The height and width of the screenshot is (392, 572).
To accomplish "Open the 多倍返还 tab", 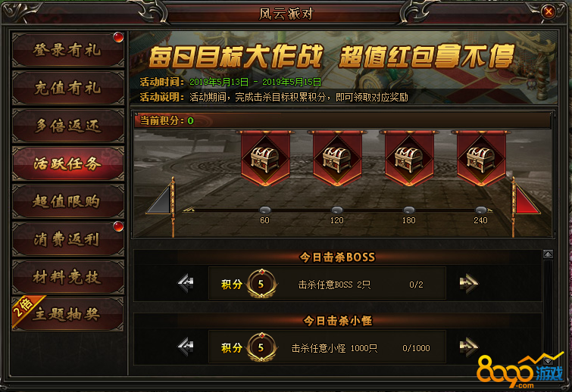I will pos(68,126).
